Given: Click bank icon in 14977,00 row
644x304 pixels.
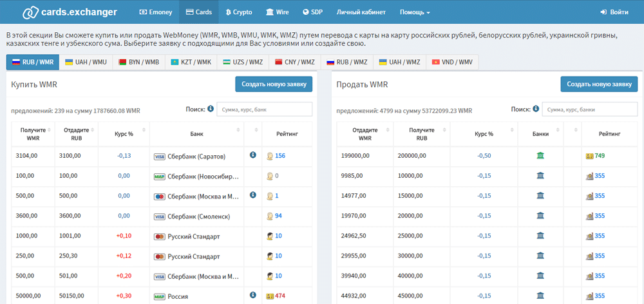Looking at the screenshot, I should pos(540,196).
